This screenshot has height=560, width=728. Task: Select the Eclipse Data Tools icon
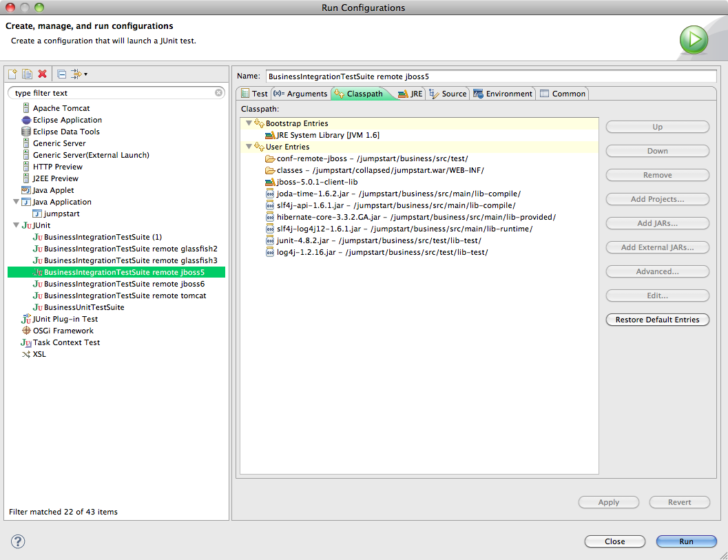[26, 132]
